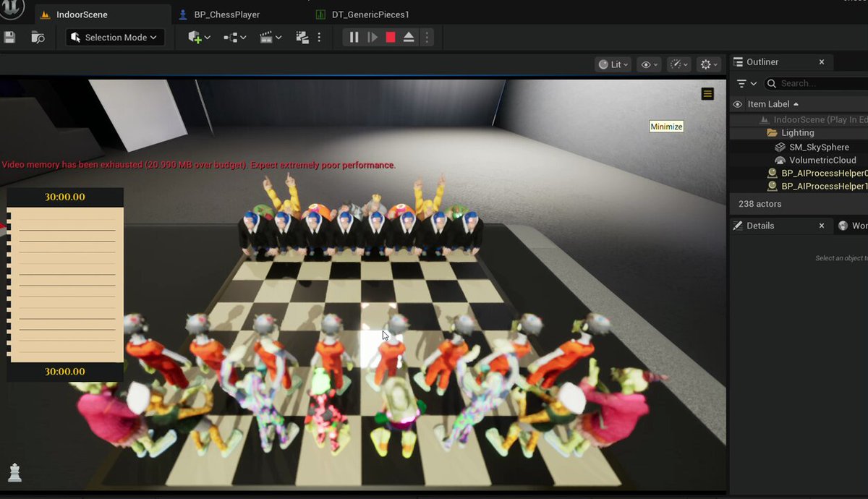Image resolution: width=868 pixels, height=499 pixels.
Task: Expand the Blueprints toolbar dropdown
Action: tap(235, 37)
